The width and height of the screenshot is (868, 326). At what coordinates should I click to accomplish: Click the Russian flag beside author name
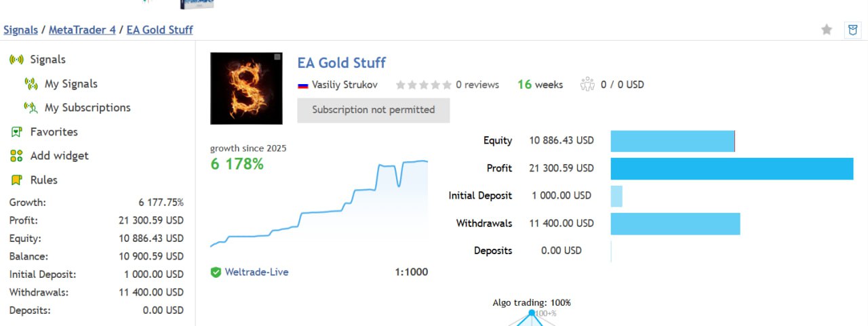(303, 85)
